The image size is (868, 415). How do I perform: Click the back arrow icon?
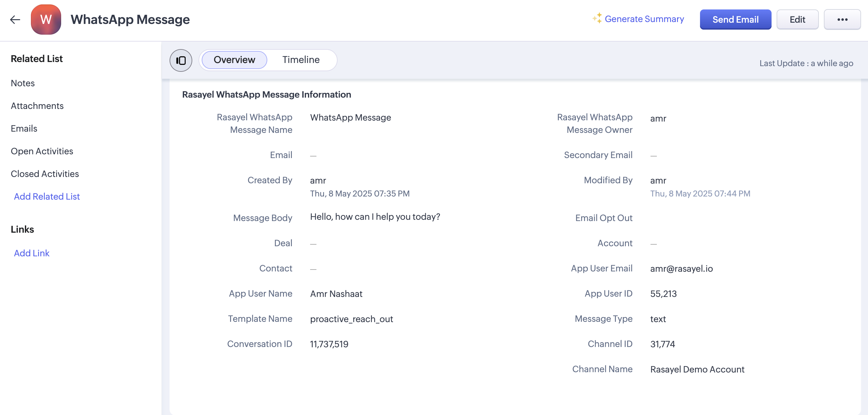tap(15, 20)
